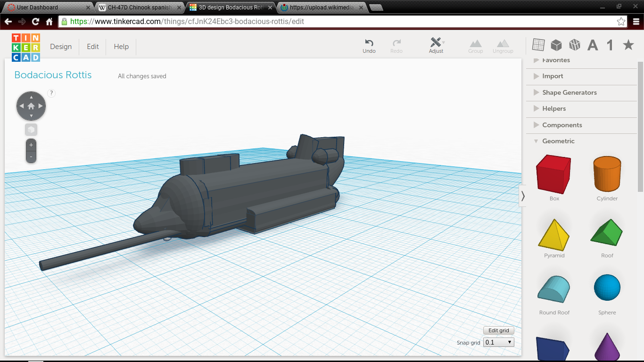
Task: Bookmark this page with star
Action: [x=621, y=22]
